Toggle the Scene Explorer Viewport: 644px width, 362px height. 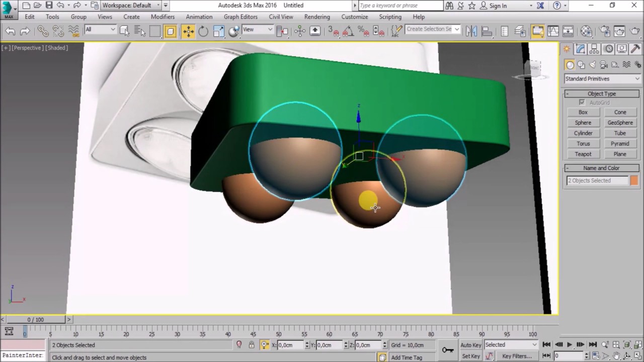[505, 31]
